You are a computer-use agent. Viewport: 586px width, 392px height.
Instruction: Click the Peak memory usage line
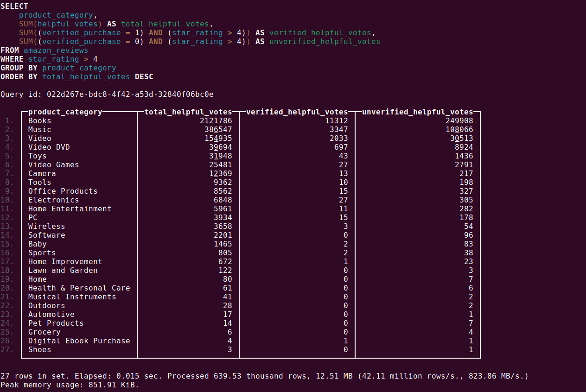(70, 385)
